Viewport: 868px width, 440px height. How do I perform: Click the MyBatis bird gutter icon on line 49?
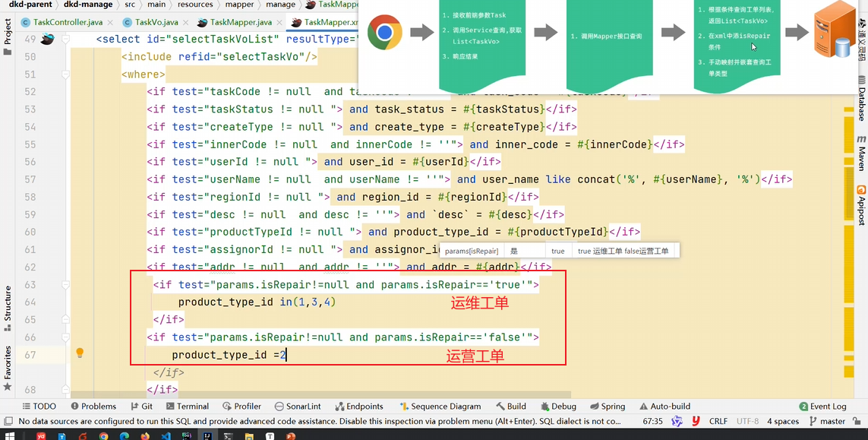(48, 39)
